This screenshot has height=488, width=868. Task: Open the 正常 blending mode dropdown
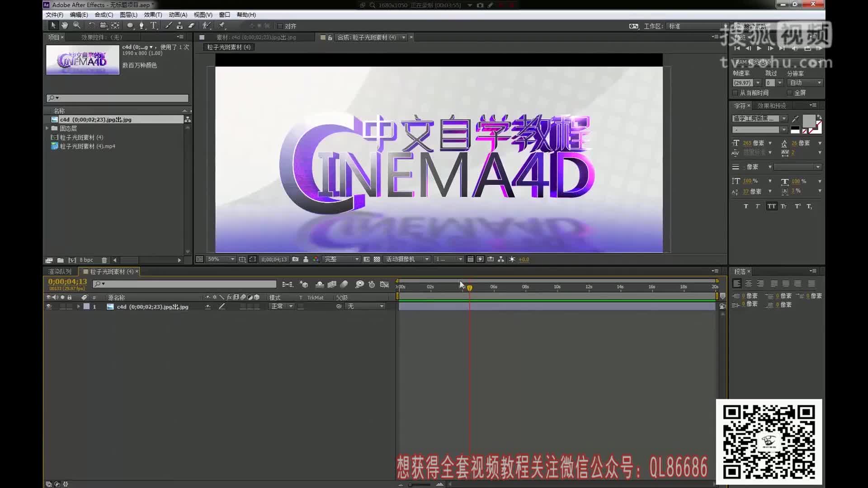(282, 306)
